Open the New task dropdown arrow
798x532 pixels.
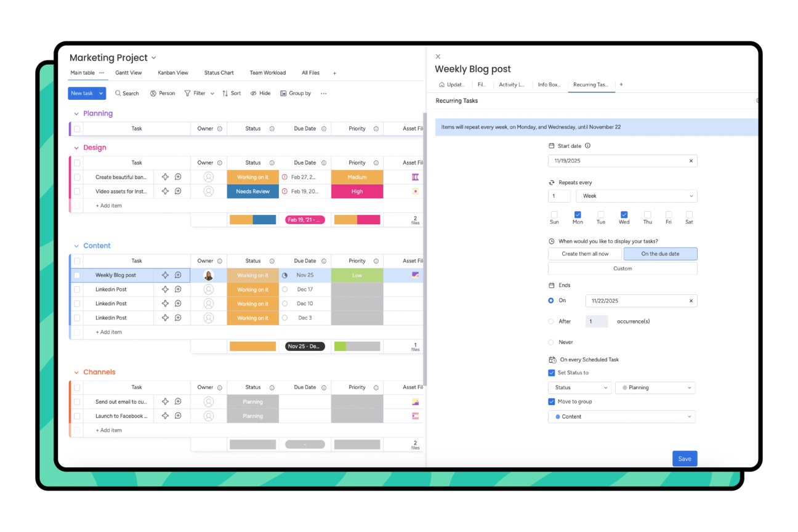click(x=100, y=93)
